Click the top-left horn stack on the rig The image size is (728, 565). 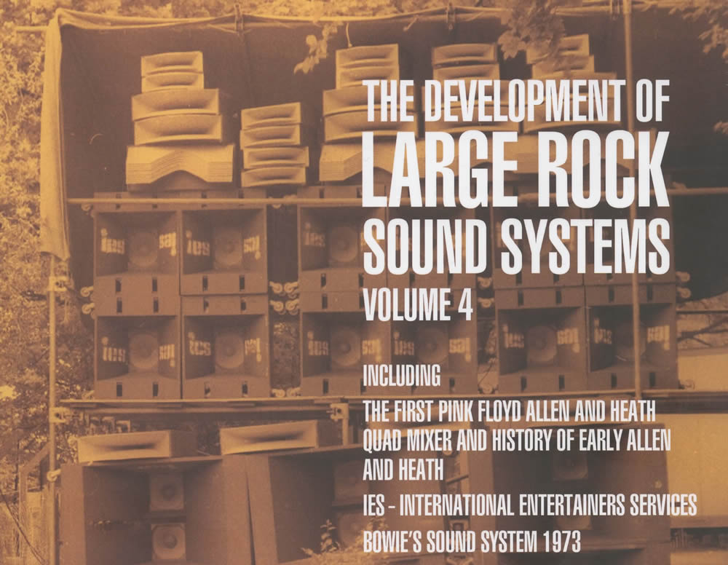[x=178, y=120]
